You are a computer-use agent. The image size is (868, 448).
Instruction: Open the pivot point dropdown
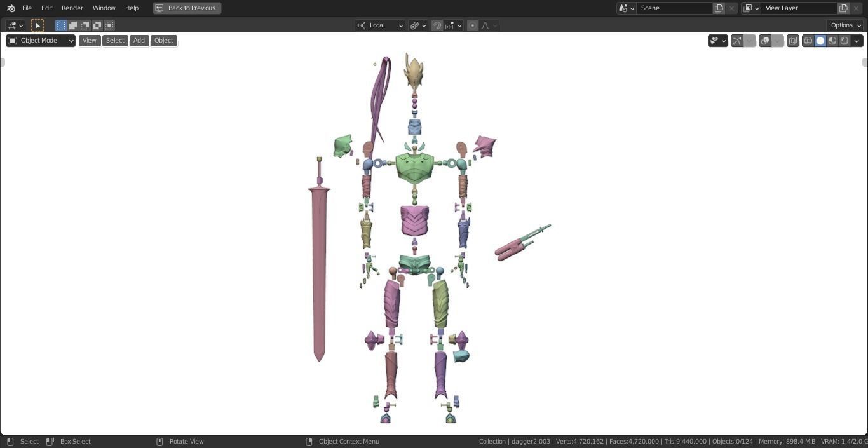(x=417, y=25)
